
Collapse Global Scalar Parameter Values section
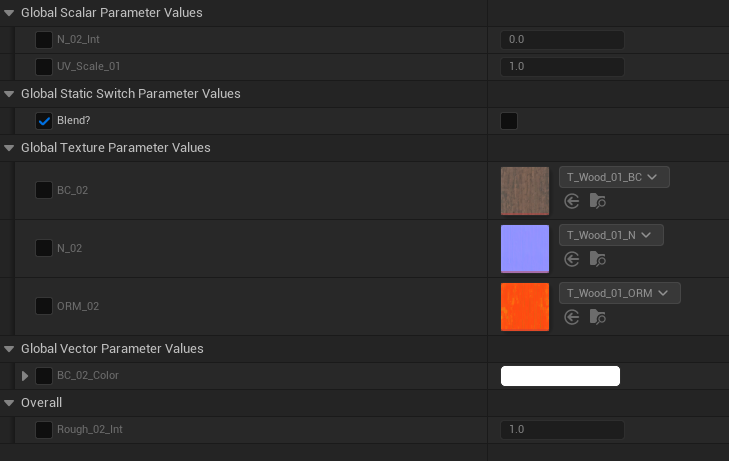9,13
